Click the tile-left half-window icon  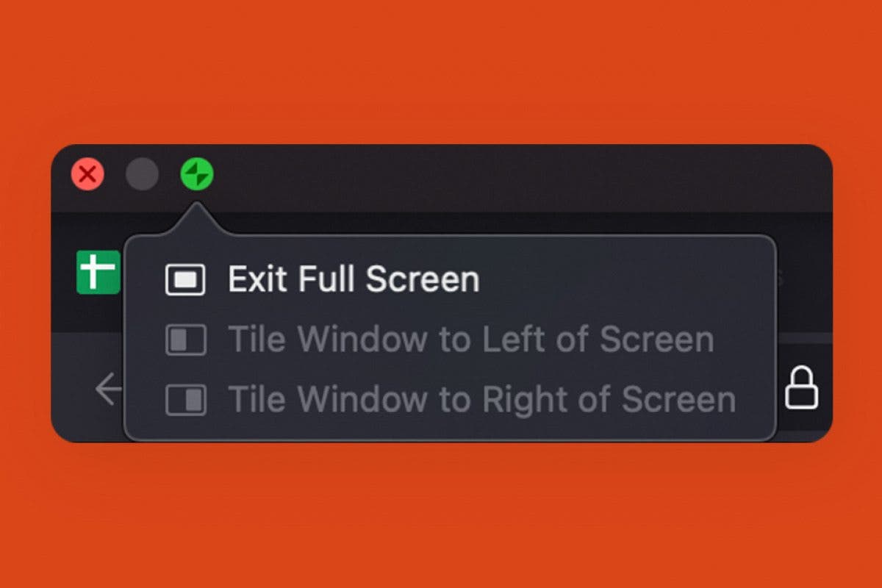tap(185, 340)
